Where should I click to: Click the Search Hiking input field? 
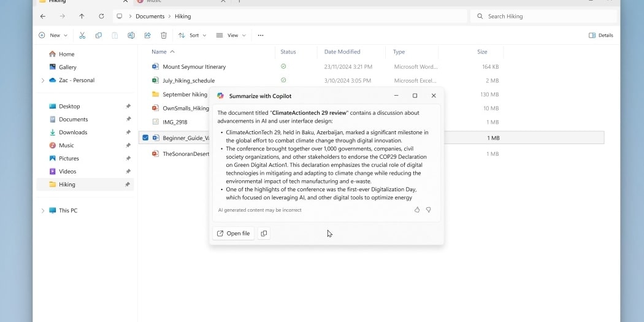[546, 17]
